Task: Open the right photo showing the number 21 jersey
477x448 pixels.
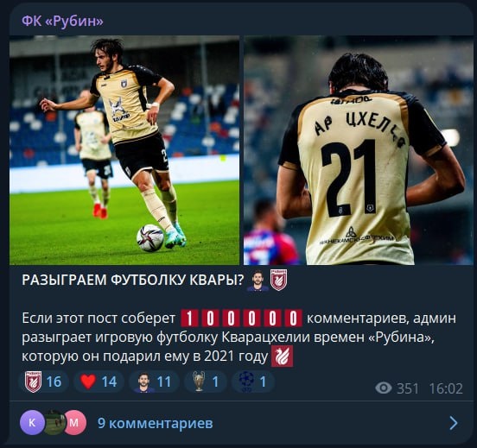Action: [x=359, y=150]
